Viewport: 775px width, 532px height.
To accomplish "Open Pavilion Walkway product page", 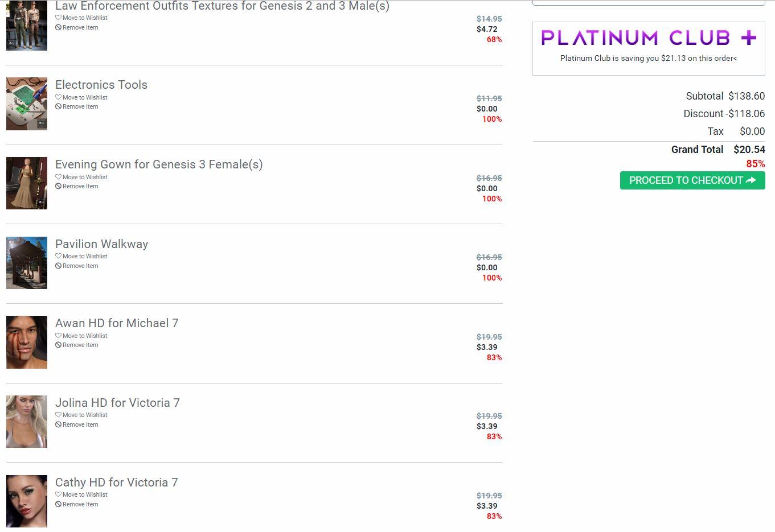I will [x=101, y=244].
